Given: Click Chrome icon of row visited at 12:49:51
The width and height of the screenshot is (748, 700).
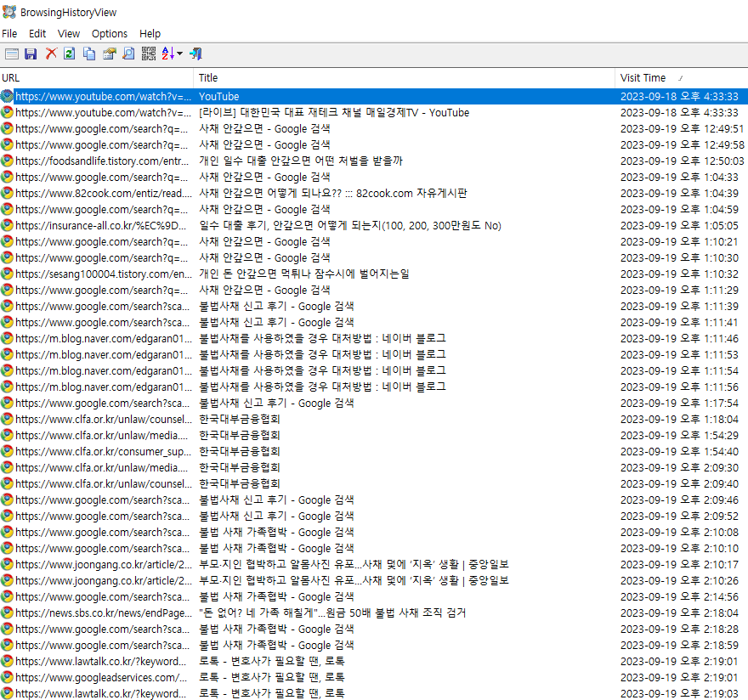Looking at the screenshot, I should [x=7, y=129].
